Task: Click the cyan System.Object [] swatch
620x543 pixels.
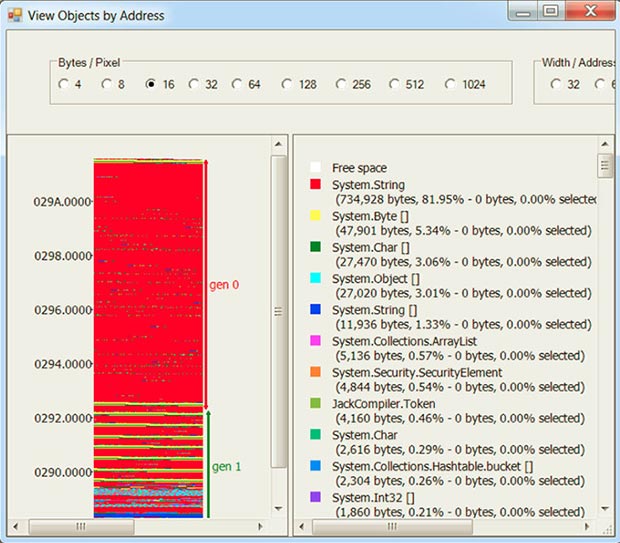Action: click(x=315, y=278)
